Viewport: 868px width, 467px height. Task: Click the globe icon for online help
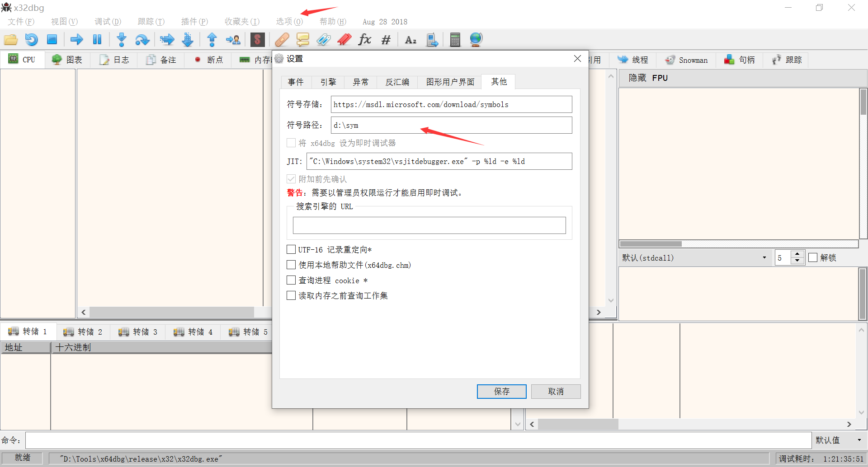click(x=476, y=40)
